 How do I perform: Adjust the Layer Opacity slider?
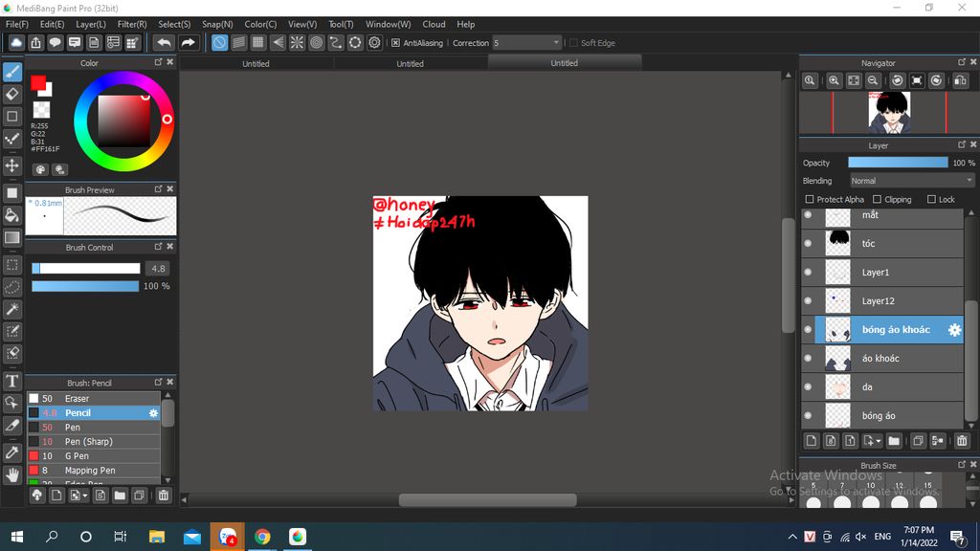pyautogui.click(x=898, y=163)
